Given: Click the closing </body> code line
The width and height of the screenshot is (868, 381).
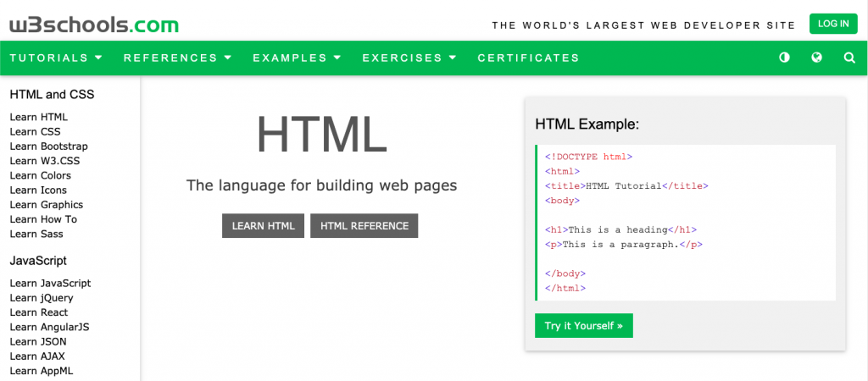Looking at the screenshot, I should point(565,273).
